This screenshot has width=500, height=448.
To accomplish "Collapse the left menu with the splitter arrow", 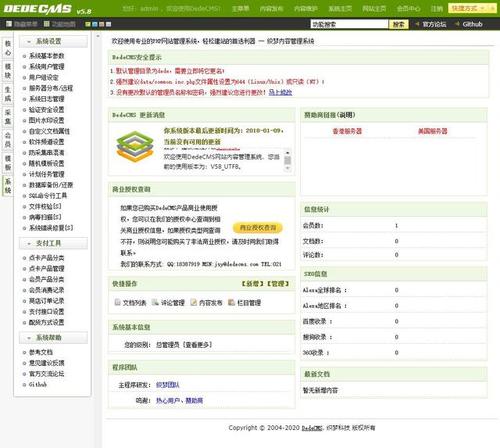I will tap(98, 36).
